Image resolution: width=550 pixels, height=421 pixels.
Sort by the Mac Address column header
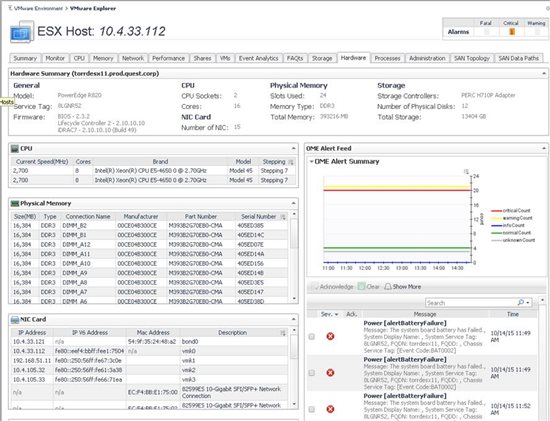[153, 333]
